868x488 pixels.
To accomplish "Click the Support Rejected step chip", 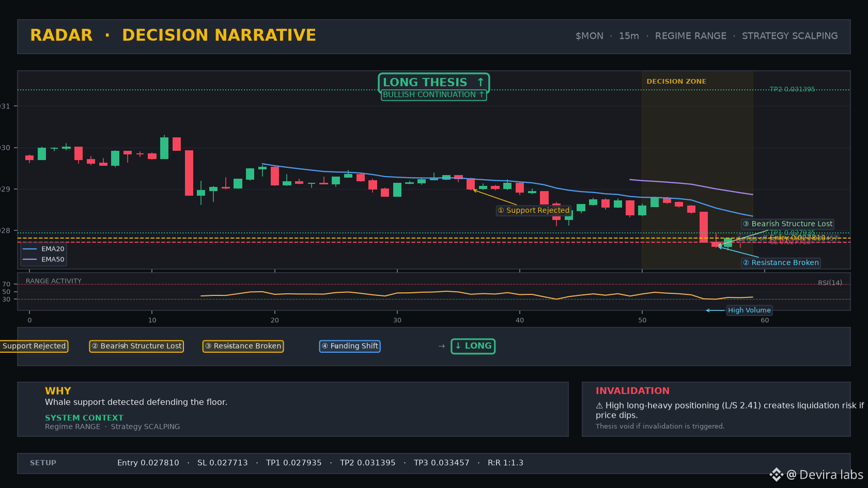I will tap(33, 346).
